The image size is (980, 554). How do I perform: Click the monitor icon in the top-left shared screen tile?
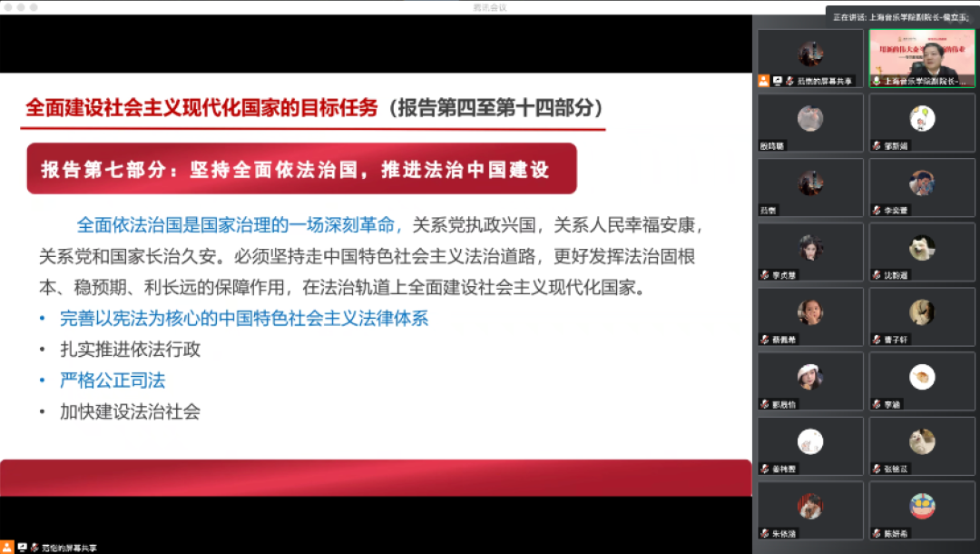click(778, 80)
